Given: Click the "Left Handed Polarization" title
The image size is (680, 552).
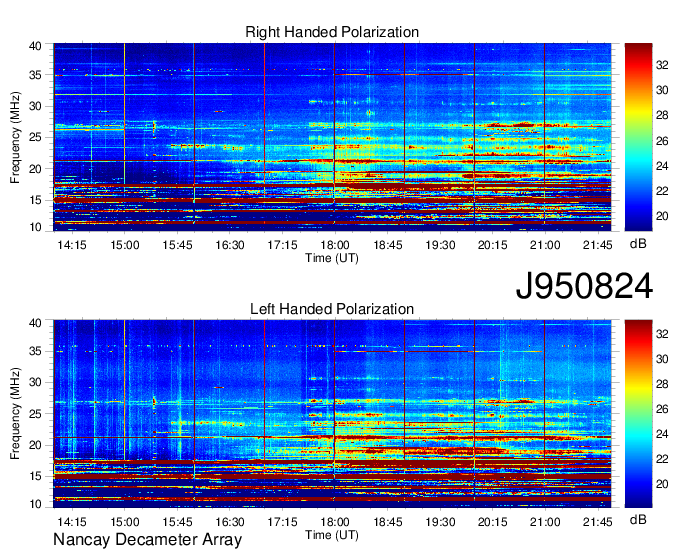Looking at the screenshot, I should click(332, 309).
